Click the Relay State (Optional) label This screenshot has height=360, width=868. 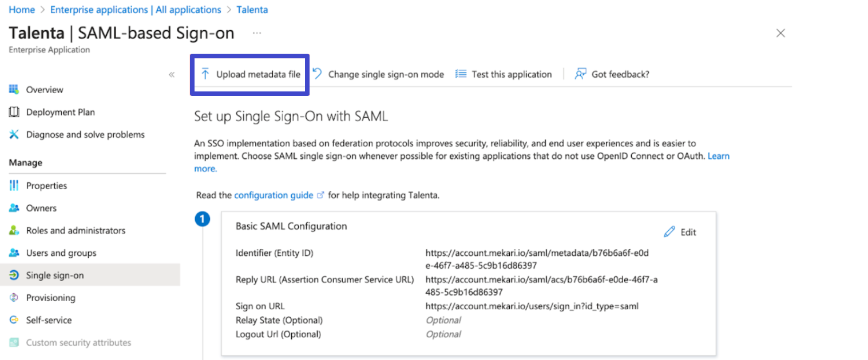point(279,320)
